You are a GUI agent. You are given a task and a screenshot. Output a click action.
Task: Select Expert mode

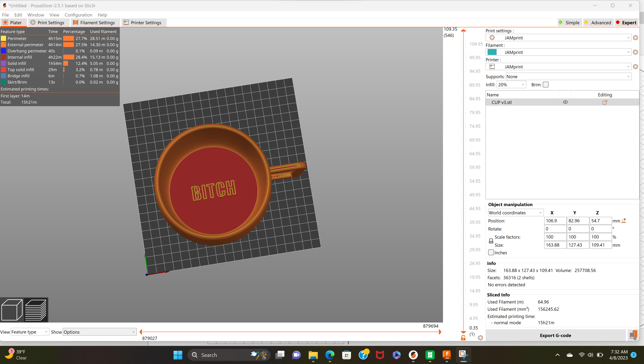[626, 23]
